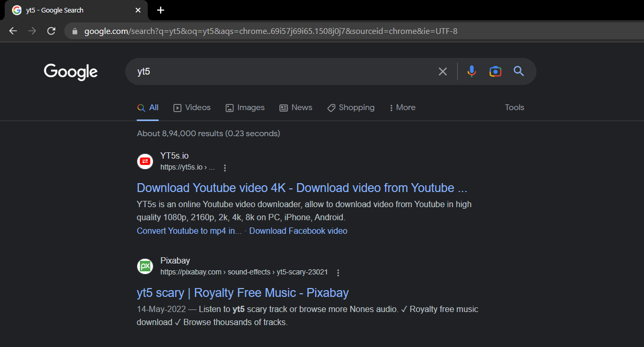Click the YT5s.io site name text
The height and width of the screenshot is (347, 644).
[174, 155]
